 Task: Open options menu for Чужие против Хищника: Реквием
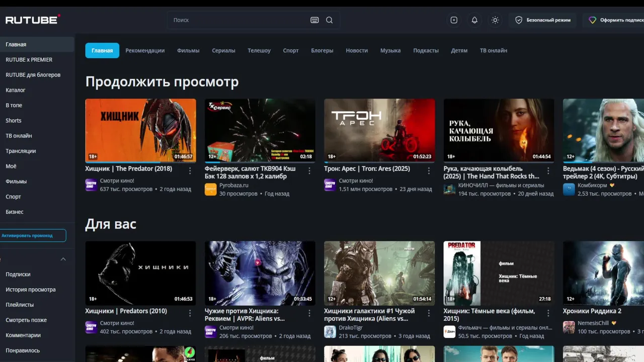pyautogui.click(x=309, y=313)
